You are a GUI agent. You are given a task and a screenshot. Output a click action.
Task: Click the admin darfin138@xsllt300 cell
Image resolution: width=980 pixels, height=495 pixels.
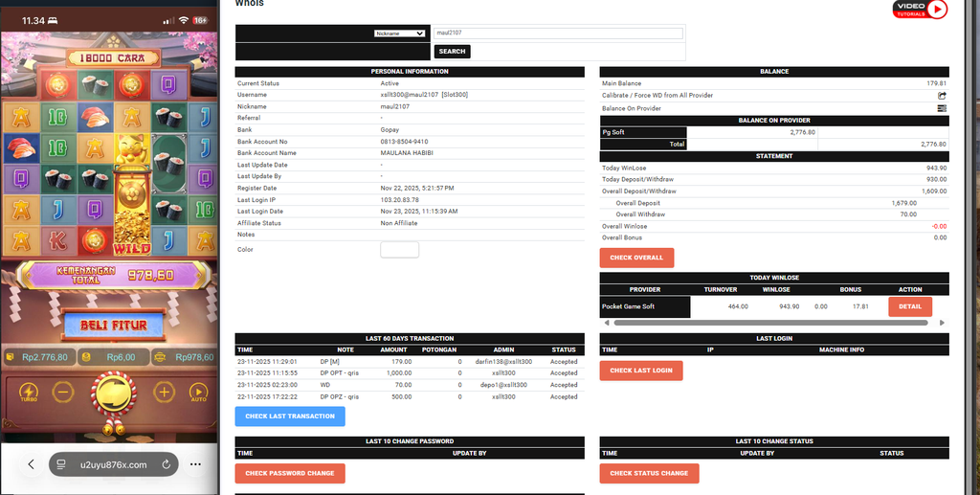pos(503,362)
